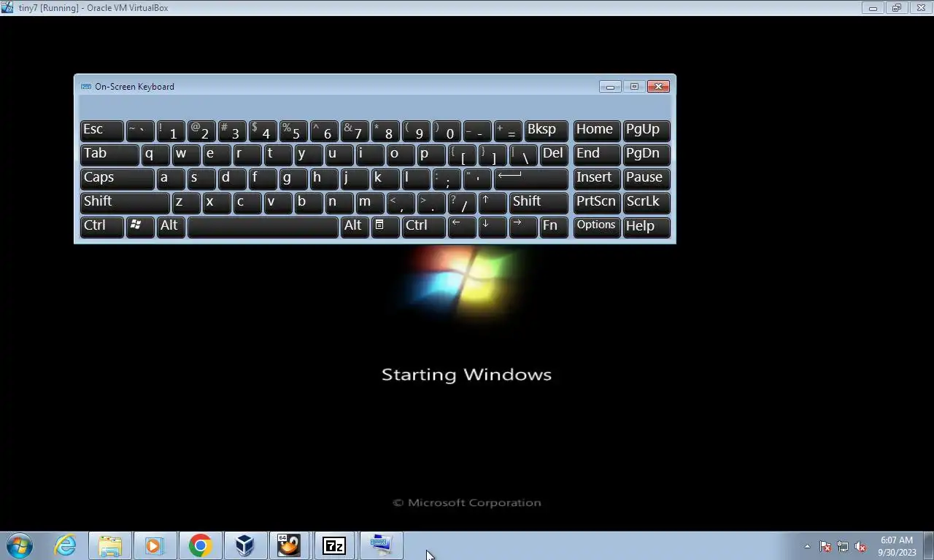934x560 pixels.
Task: Tap the down arrow key
Action: tap(493, 226)
